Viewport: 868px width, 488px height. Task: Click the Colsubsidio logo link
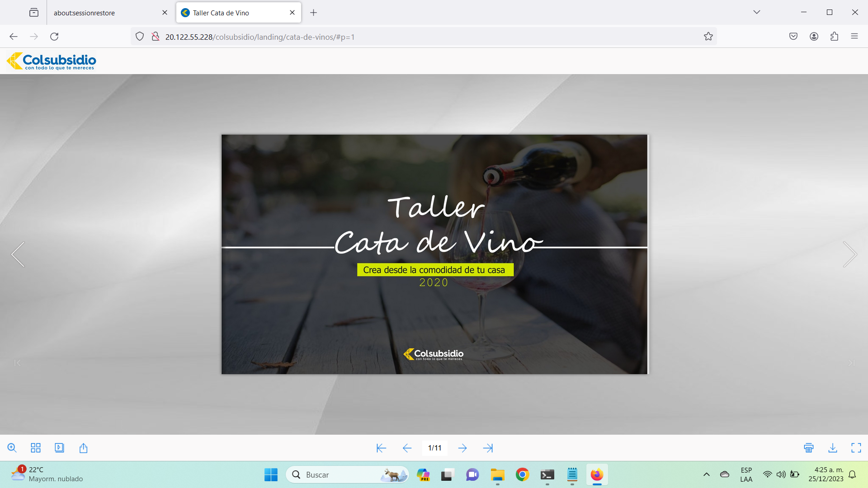click(52, 61)
